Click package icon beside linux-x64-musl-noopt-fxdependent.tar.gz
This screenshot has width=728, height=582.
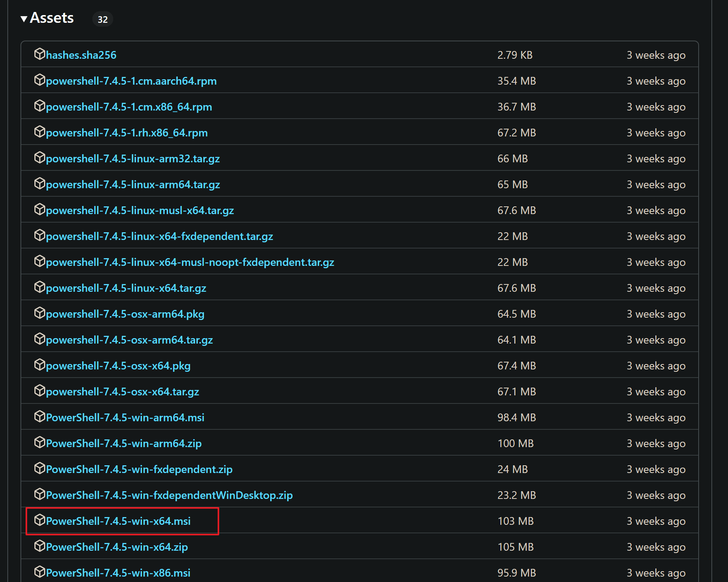tap(39, 261)
